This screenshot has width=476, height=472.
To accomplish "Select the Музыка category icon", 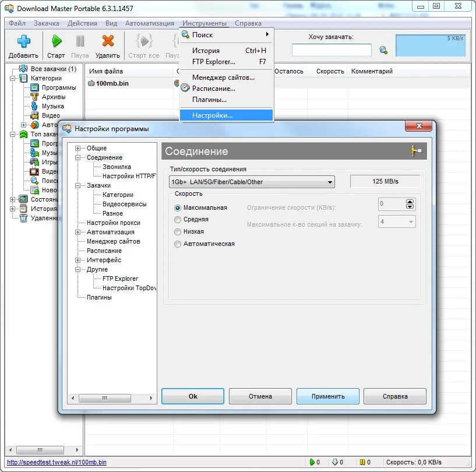I will [34, 106].
